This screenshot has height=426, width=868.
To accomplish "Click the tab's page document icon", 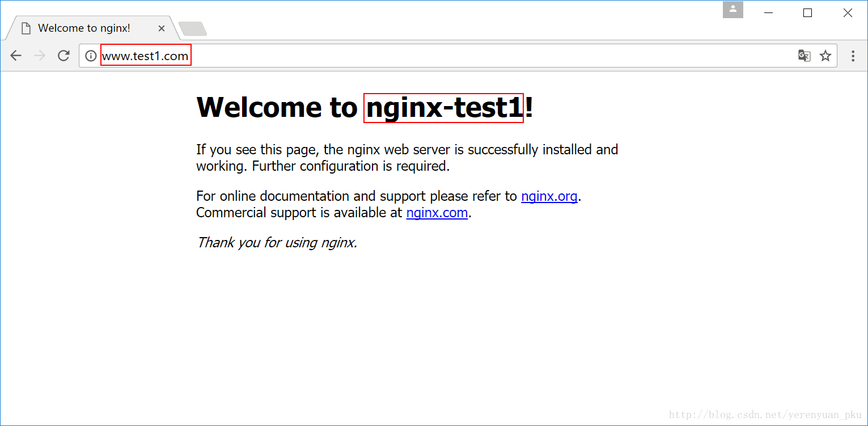I will [x=26, y=28].
